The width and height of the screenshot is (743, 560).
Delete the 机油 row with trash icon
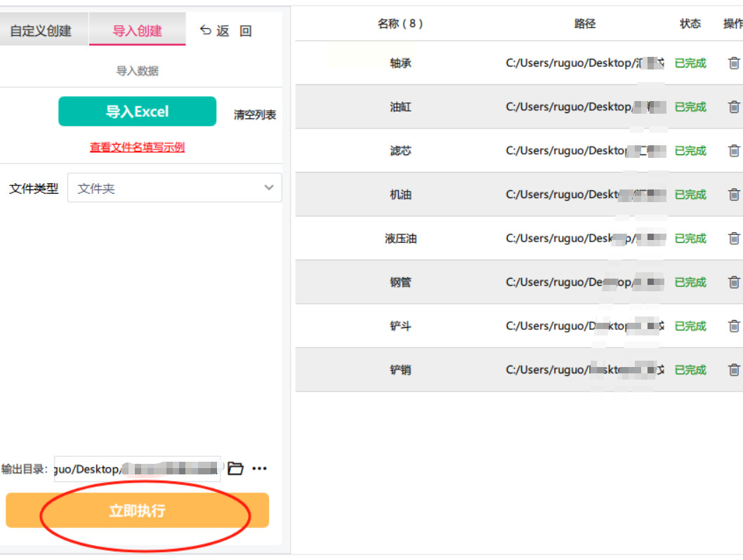[734, 194]
